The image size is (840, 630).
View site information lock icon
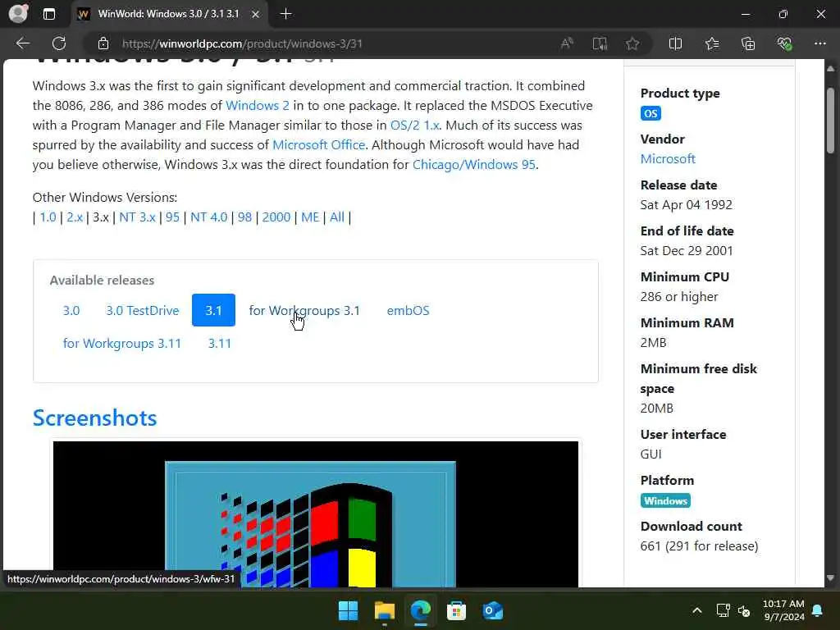click(103, 43)
